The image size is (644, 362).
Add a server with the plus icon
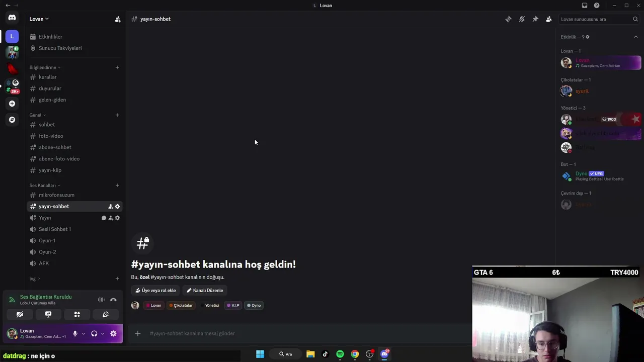(12, 104)
